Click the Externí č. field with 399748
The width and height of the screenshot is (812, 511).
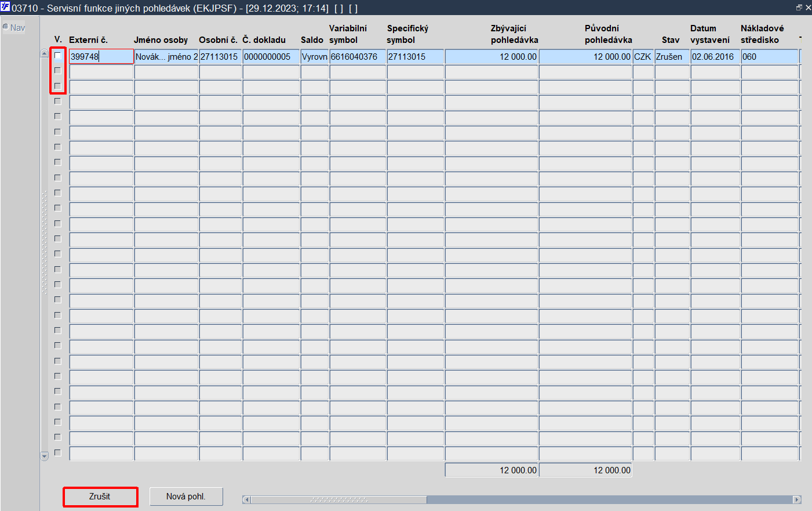click(x=101, y=57)
